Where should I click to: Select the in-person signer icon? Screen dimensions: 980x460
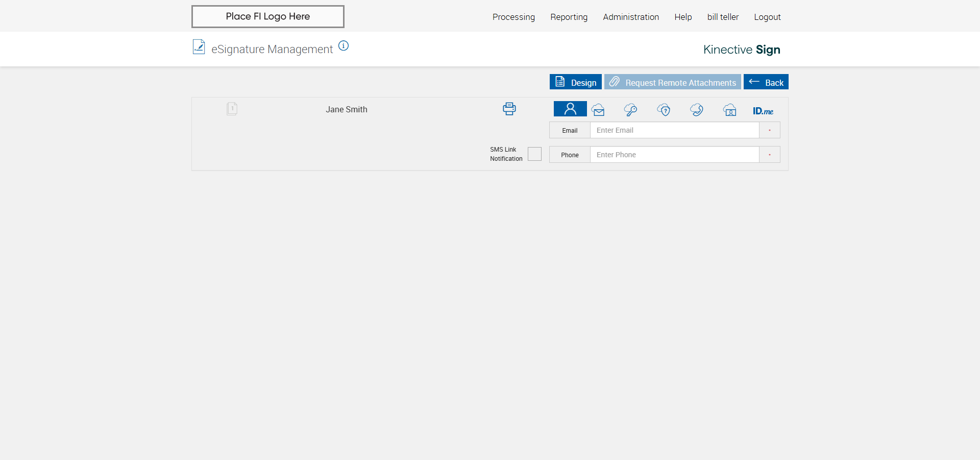pos(570,109)
